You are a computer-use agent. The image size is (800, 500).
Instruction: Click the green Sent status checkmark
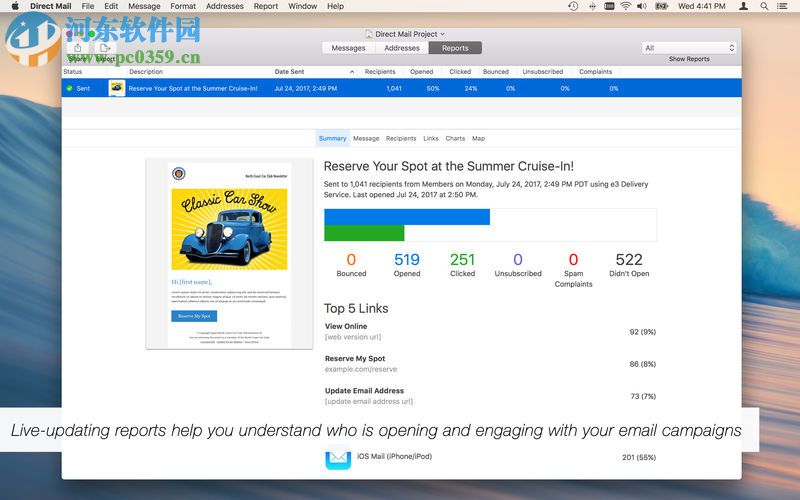tap(69, 88)
